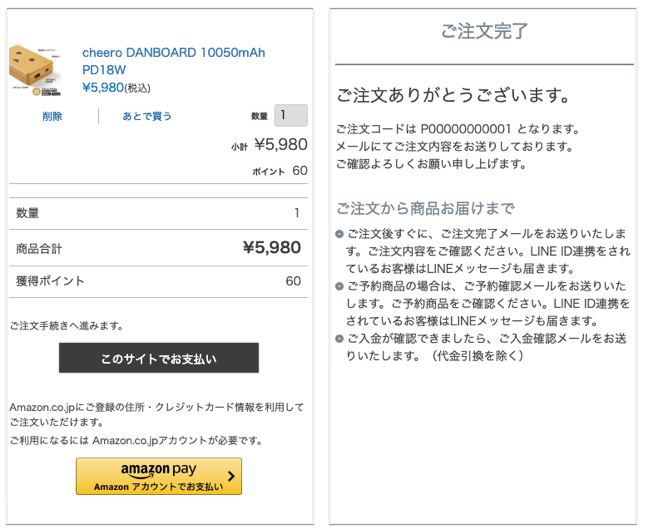Screen dimensions: 647x531
Task: Click the first bullet icon about ご注文完了メール
Action: click(339, 234)
